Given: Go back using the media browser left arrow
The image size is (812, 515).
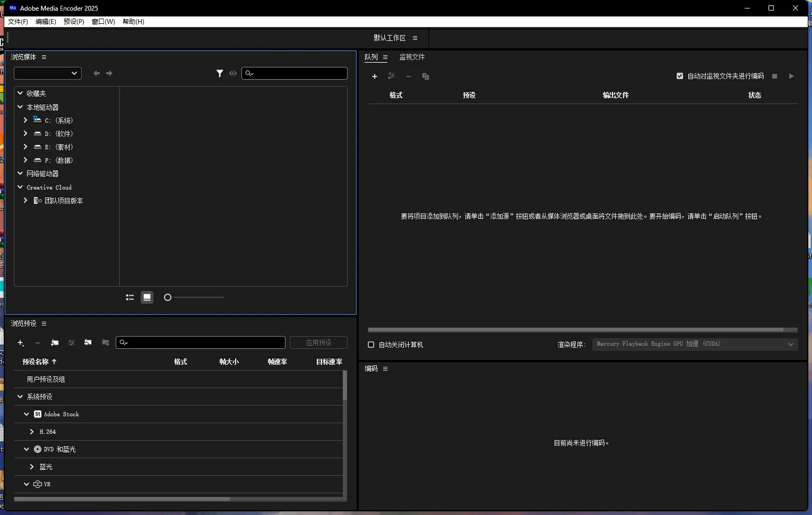Looking at the screenshot, I should [x=97, y=73].
